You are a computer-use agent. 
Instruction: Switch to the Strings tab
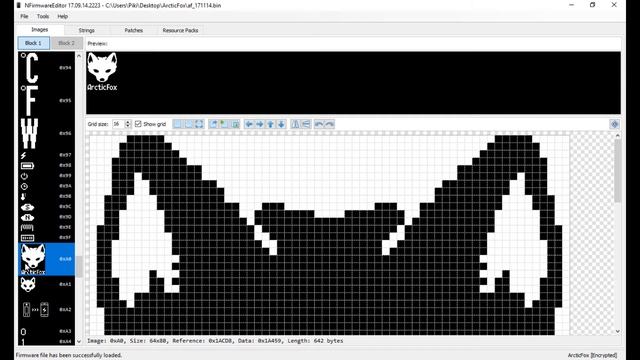[87, 30]
